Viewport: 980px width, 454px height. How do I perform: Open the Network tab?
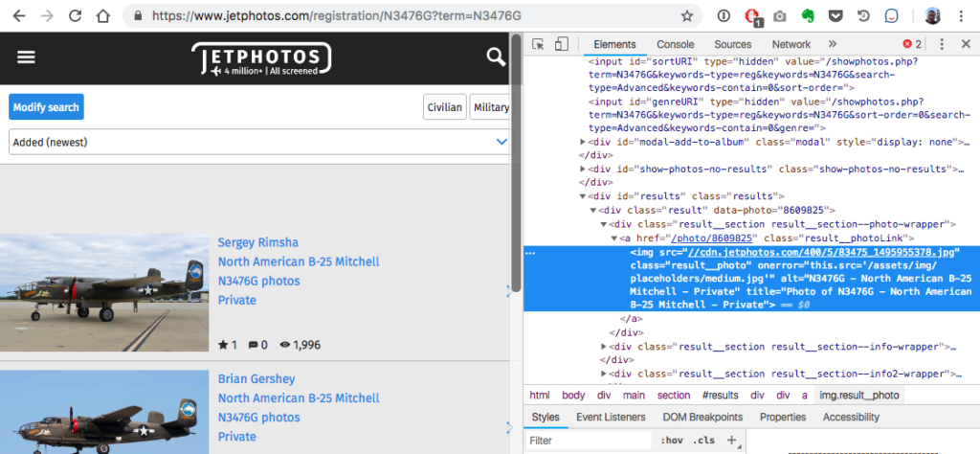(791, 44)
